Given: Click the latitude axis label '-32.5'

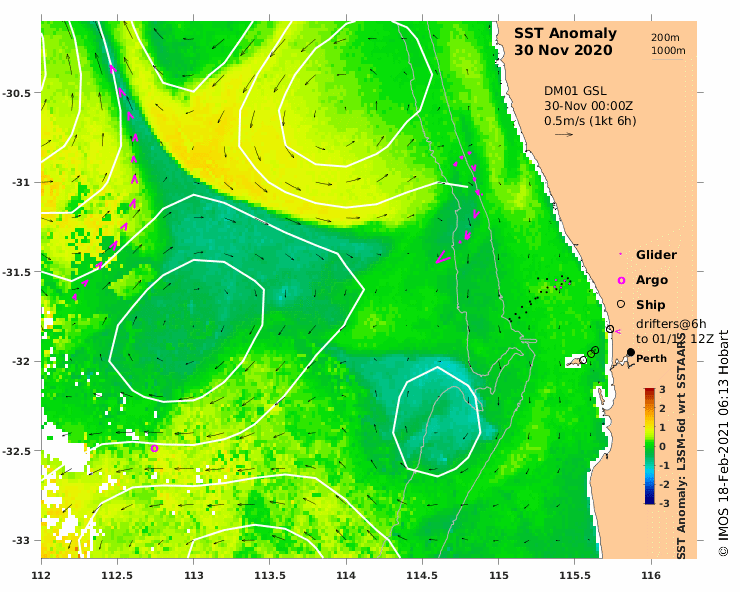Looking at the screenshot, I should [x=17, y=451].
